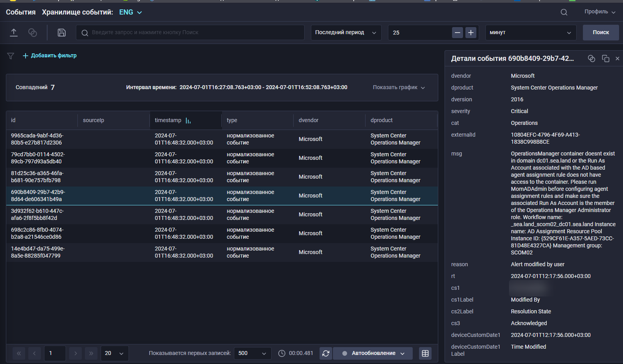This screenshot has width=623, height=364.
Task: Sort by the id column header
Action: pos(42,121)
